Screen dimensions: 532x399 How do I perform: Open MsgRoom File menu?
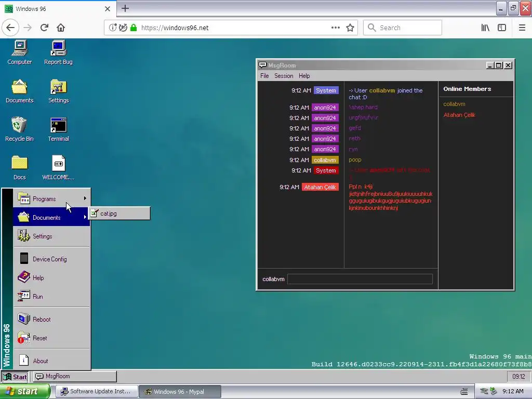(264, 76)
